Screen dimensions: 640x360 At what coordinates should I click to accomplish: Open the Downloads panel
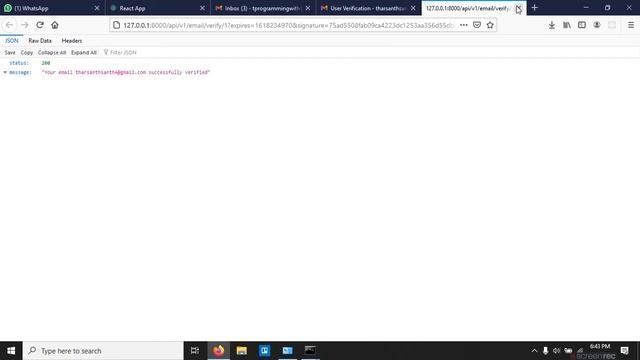click(x=552, y=25)
